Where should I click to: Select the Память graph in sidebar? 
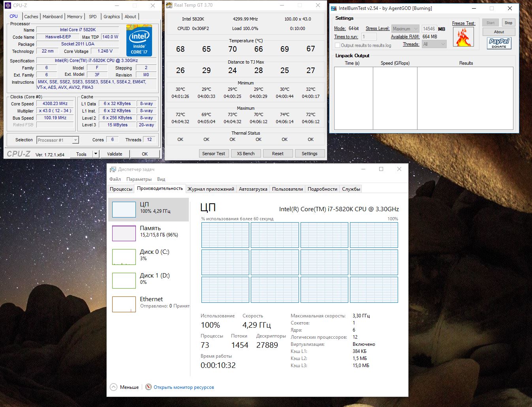click(124, 233)
